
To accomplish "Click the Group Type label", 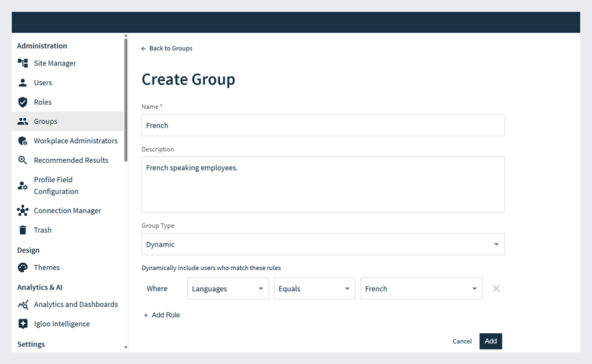I will pyautogui.click(x=158, y=226).
